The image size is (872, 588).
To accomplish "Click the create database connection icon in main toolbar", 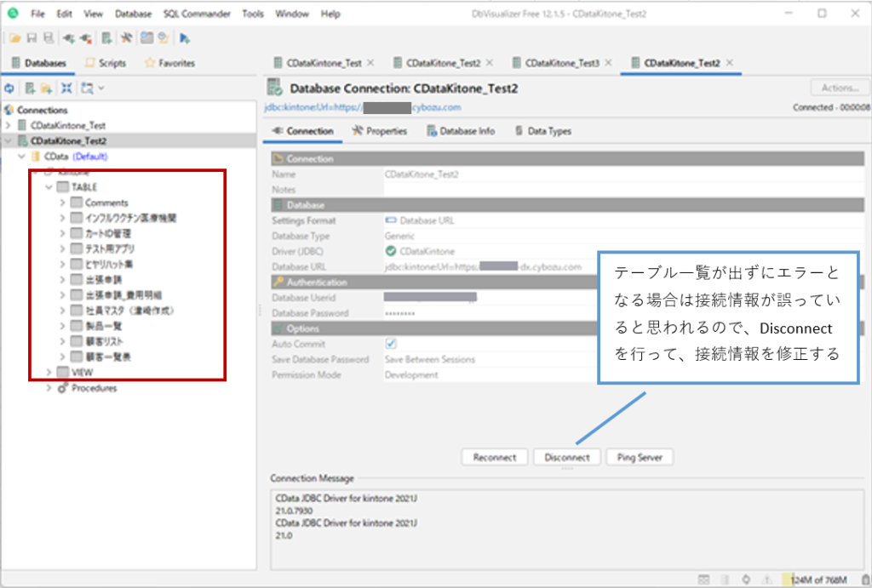I will click(x=106, y=38).
